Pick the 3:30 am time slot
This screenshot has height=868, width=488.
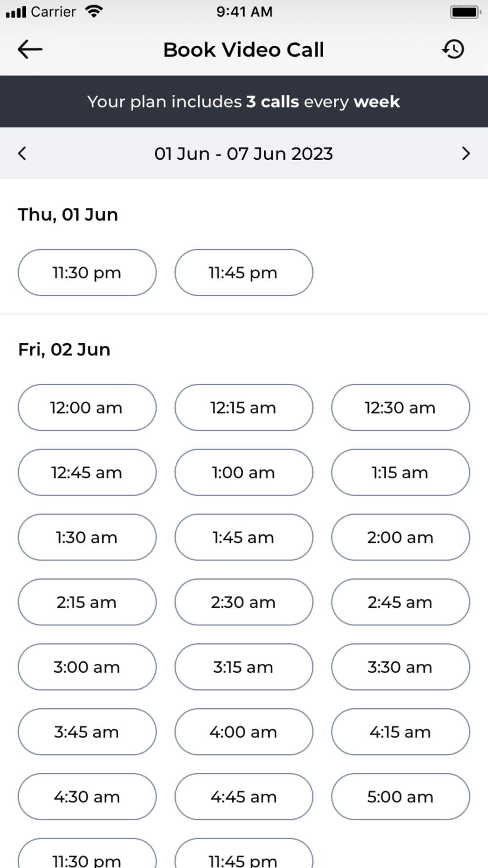pyautogui.click(x=401, y=667)
